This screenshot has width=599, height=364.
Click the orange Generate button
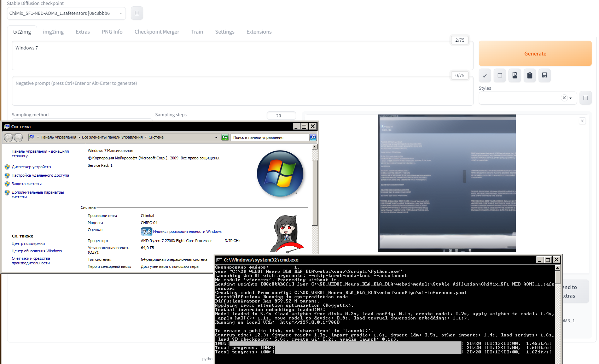coord(535,53)
